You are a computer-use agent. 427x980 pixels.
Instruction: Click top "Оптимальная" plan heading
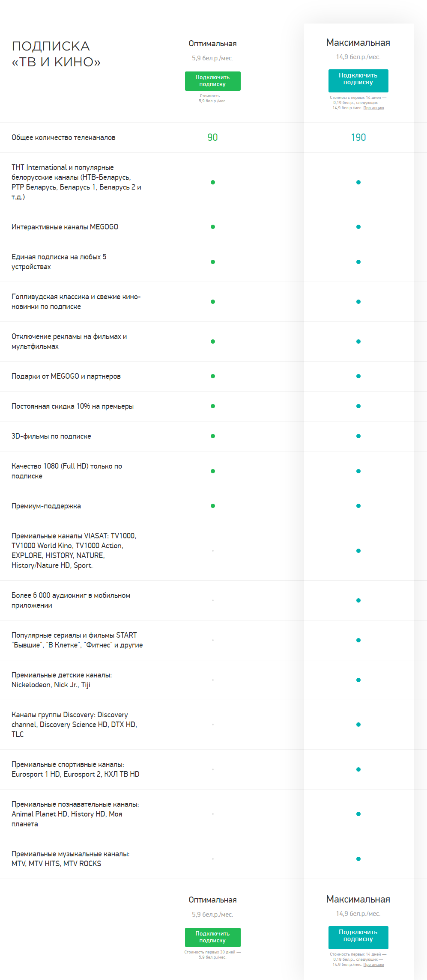tap(212, 44)
